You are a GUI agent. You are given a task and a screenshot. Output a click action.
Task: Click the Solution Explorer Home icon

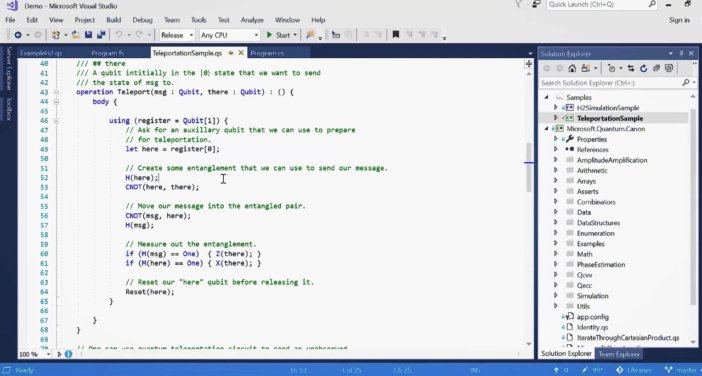[x=572, y=68]
